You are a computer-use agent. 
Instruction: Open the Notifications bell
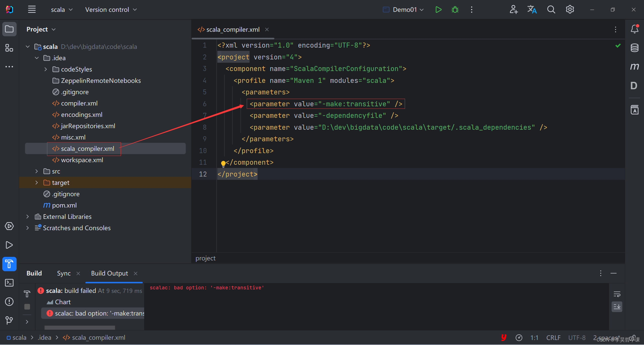coord(634,29)
